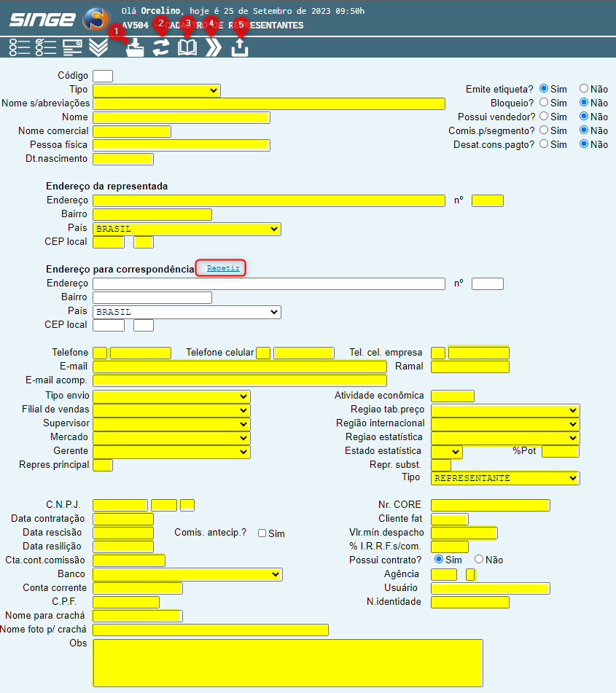Screen dimensions: 616x693
Task: Expand the Banco dropdown
Action: click(x=187, y=574)
